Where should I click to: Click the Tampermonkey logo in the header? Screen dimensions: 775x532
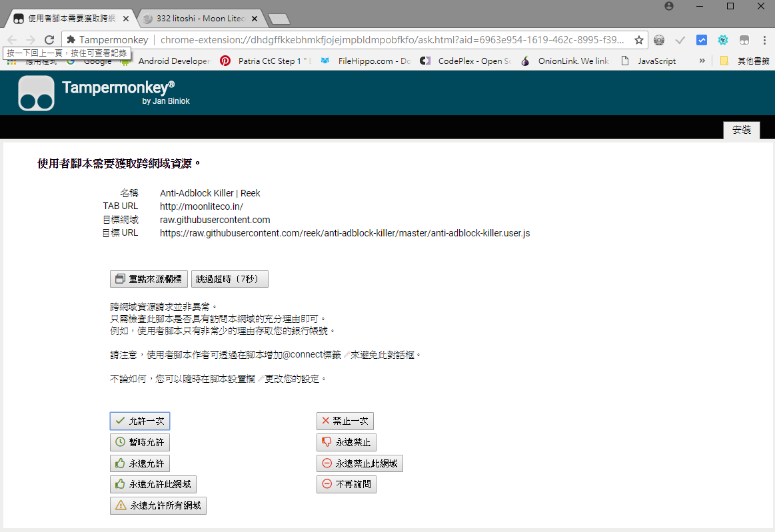click(x=36, y=93)
